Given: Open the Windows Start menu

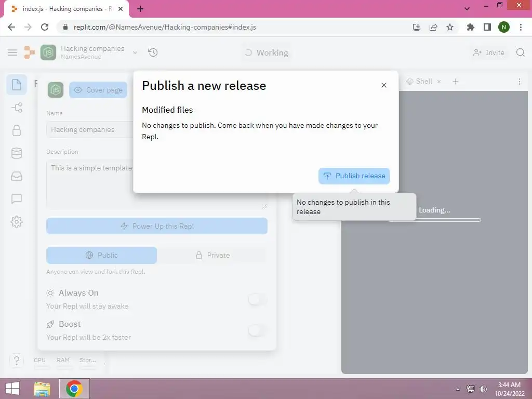Looking at the screenshot, I should pyautogui.click(x=12, y=389).
